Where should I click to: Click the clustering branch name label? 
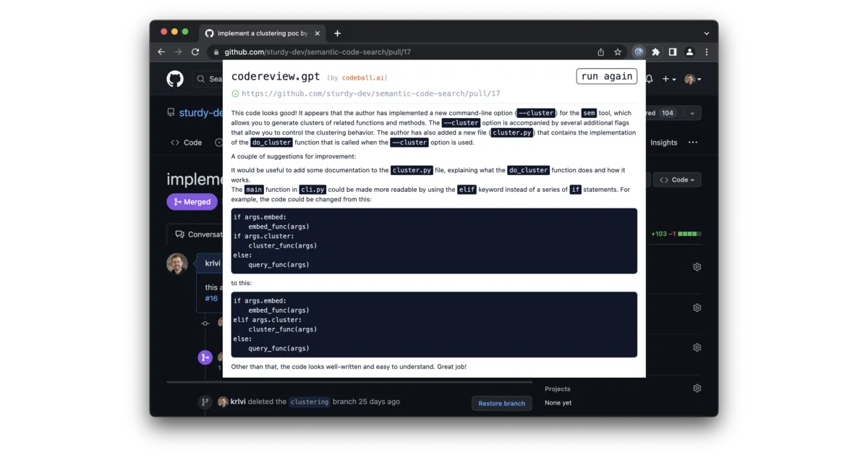point(310,402)
